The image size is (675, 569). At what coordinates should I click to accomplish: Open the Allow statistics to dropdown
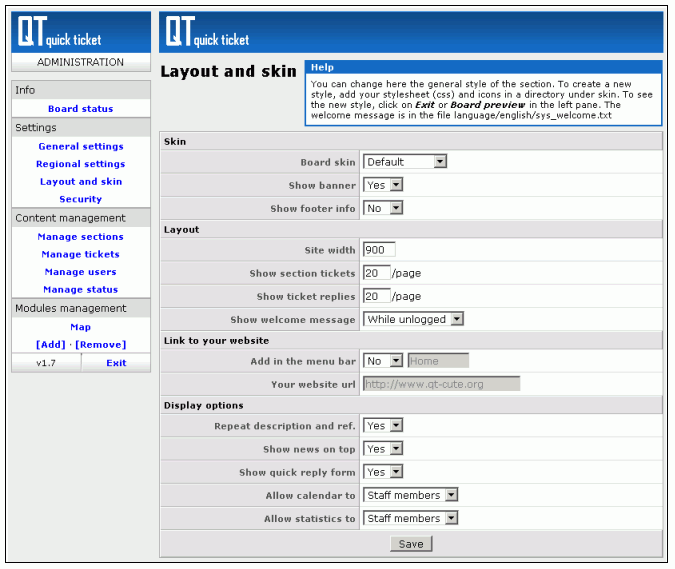[410, 518]
